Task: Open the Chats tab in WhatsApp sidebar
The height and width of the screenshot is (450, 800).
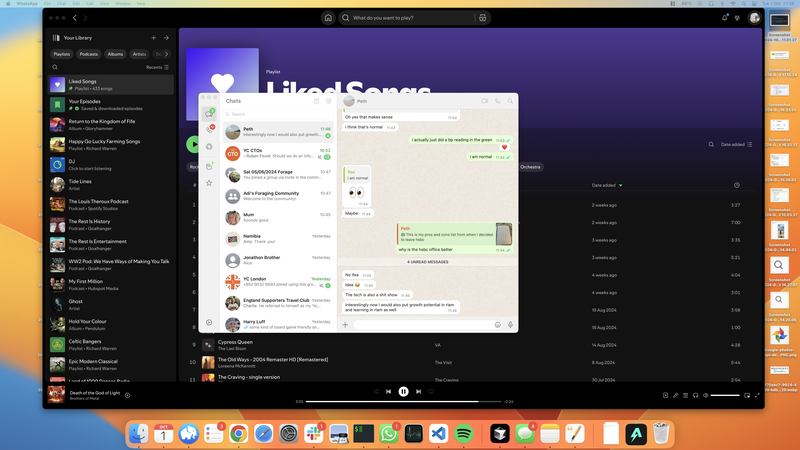Action: (x=209, y=113)
